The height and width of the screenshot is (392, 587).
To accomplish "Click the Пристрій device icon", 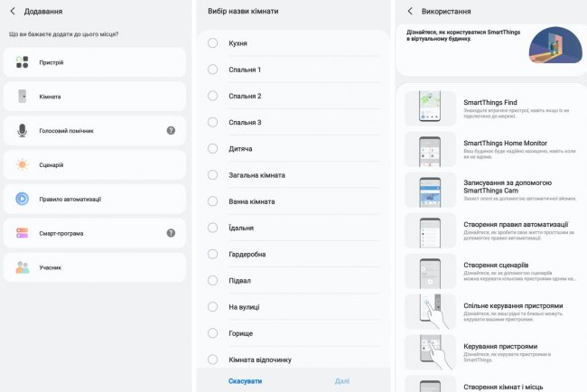I will pos(23,62).
